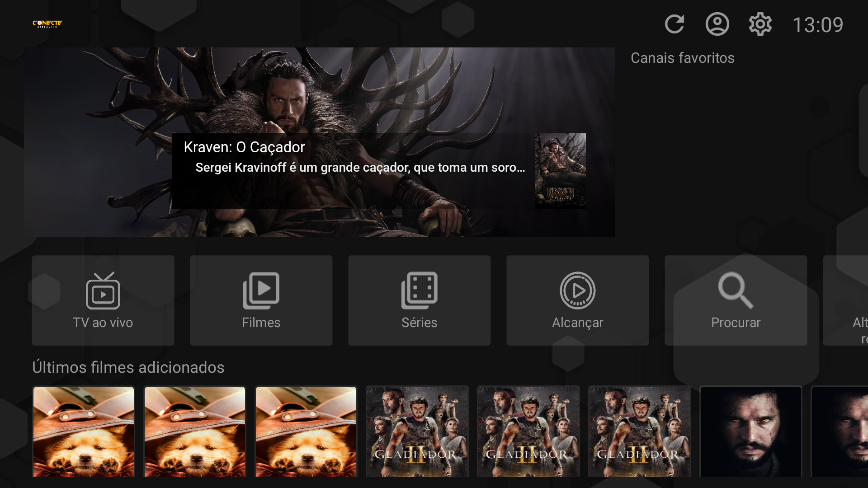The image size is (868, 488).
Task: Open the first Gladiador II poster
Action: (417, 432)
